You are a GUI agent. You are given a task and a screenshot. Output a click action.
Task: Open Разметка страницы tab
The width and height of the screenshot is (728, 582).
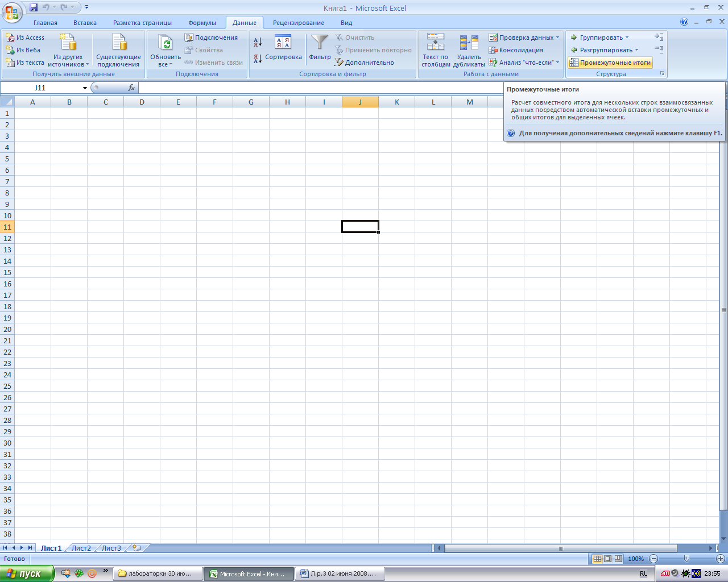point(142,23)
